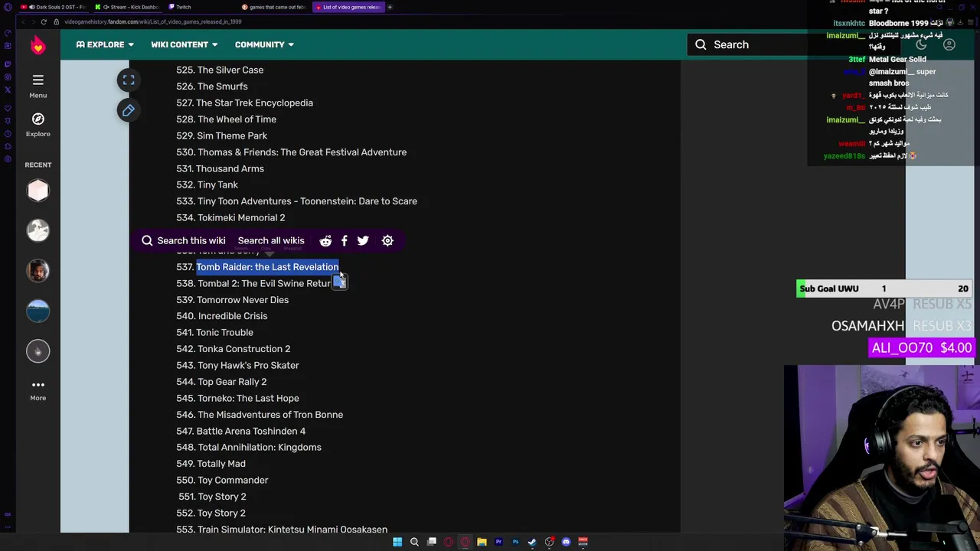Switch to Dark Souls 2 OST tab
980x551 pixels.
[54, 7]
